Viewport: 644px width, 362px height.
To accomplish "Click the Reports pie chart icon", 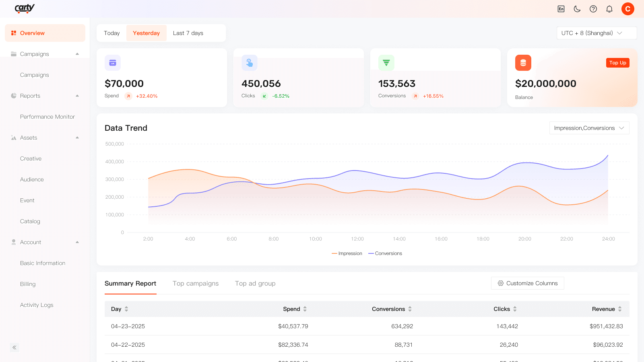I will pos(14,96).
